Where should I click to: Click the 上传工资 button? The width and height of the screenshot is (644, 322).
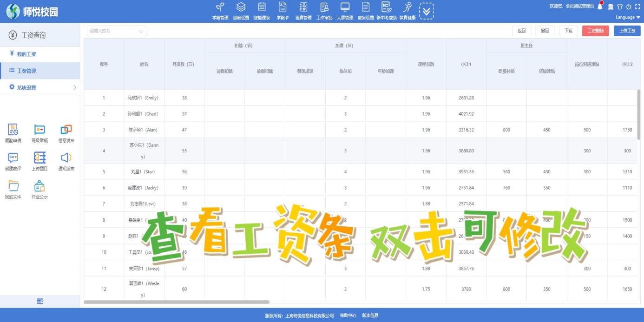point(627,31)
